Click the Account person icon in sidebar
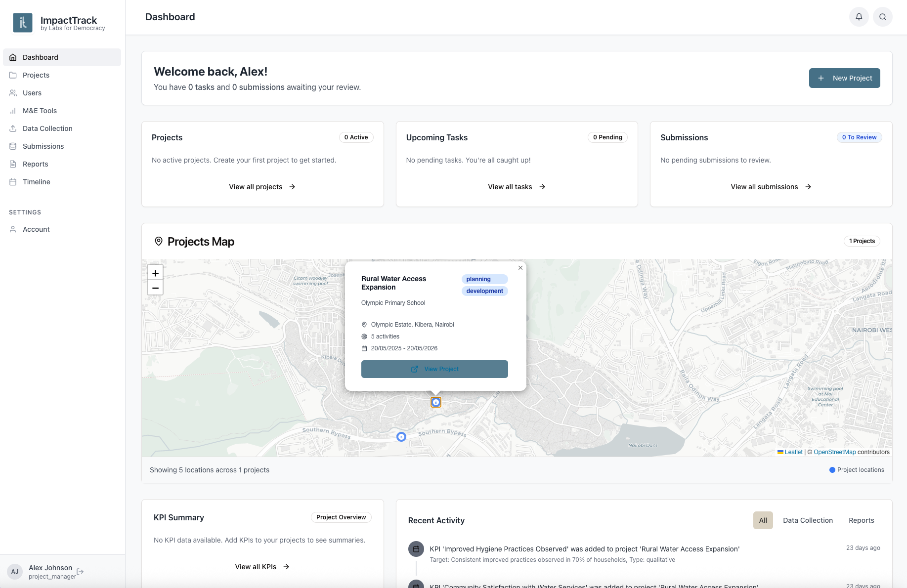This screenshot has width=907, height=588. coord(13,229)
